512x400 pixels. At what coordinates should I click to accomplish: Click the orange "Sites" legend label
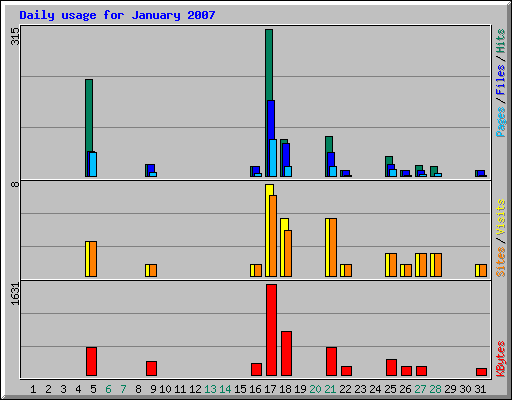(x=501, y=262)
